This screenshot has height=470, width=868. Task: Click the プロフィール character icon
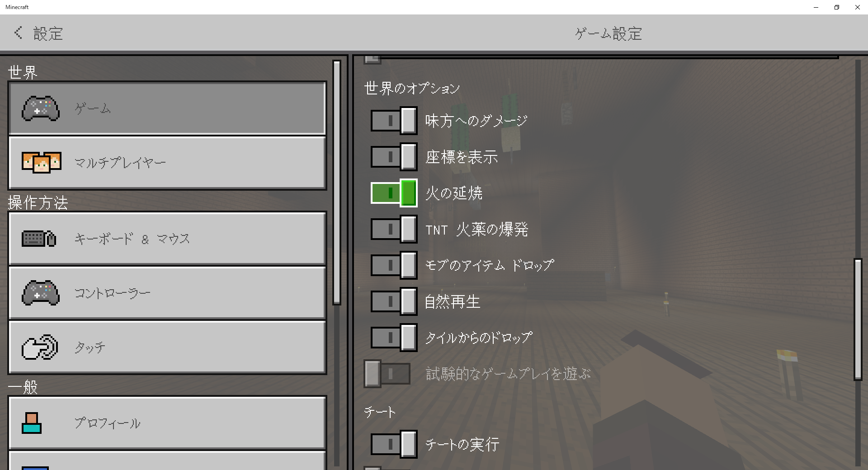pyautogui.click(x=32, y=423)
